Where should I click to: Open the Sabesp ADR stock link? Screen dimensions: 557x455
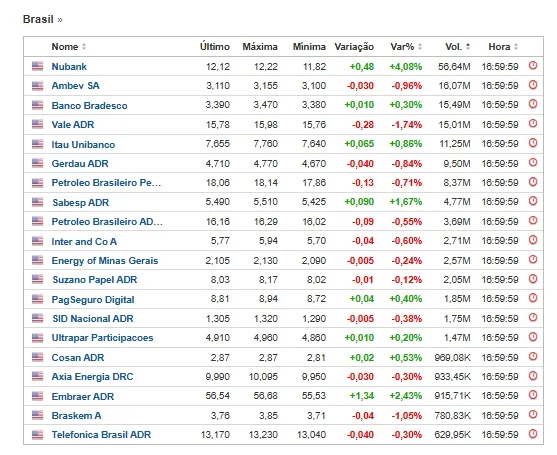pyautogui.click(x=81, y=202)
